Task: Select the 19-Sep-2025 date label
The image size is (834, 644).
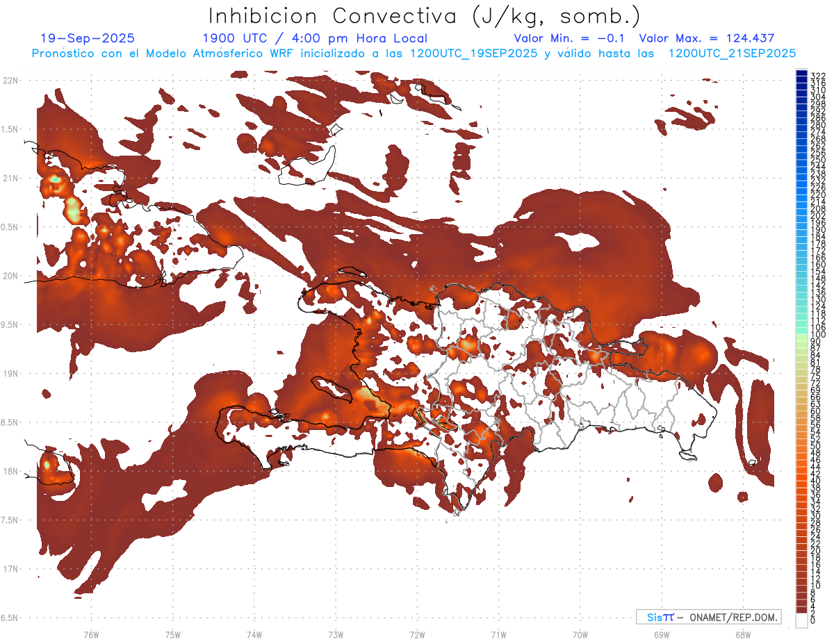Action: pos(88,38)
